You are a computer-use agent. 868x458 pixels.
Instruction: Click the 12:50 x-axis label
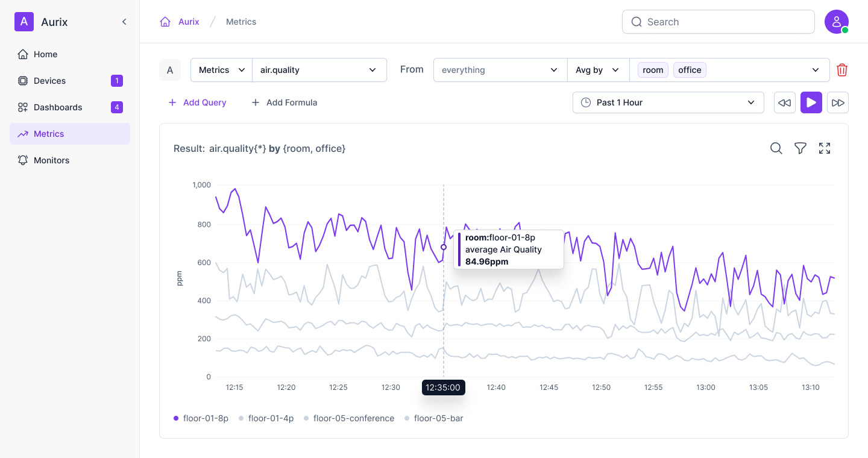601,387
